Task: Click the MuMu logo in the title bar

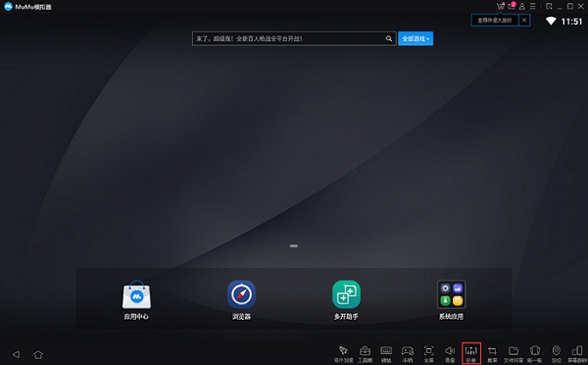Action: point(8,7)
